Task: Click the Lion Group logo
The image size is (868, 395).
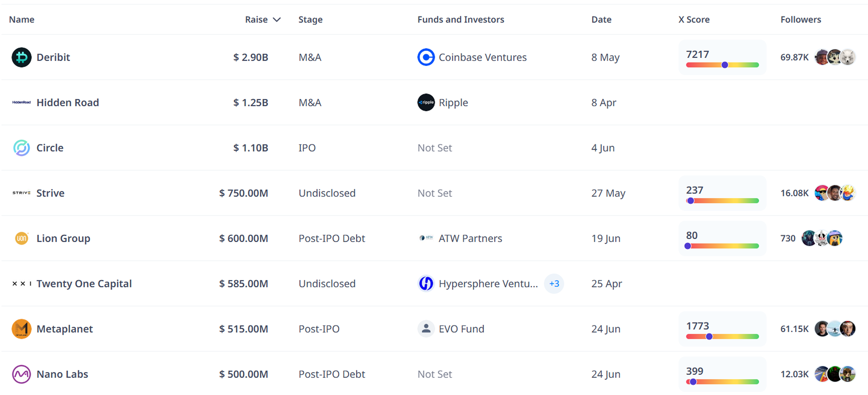Action: (21, 238)
